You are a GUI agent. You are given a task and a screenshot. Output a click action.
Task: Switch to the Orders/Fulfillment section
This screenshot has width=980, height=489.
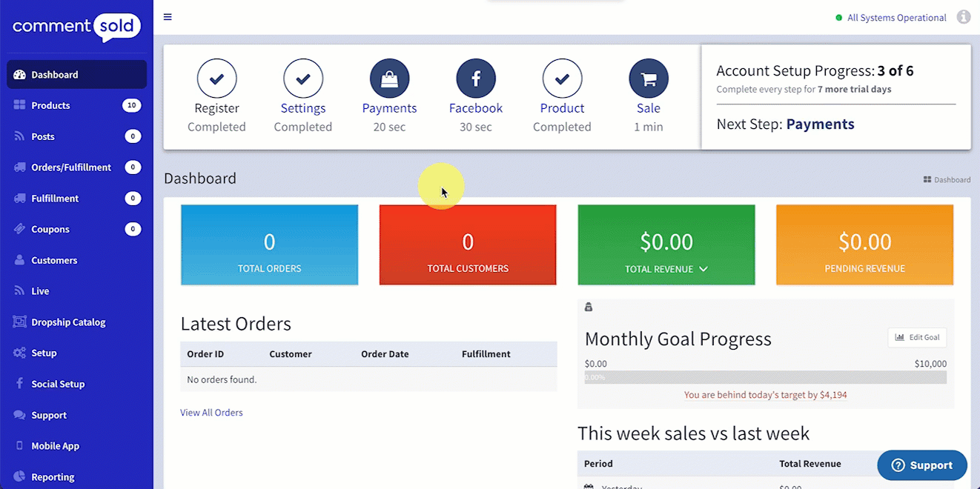[72, 167]
